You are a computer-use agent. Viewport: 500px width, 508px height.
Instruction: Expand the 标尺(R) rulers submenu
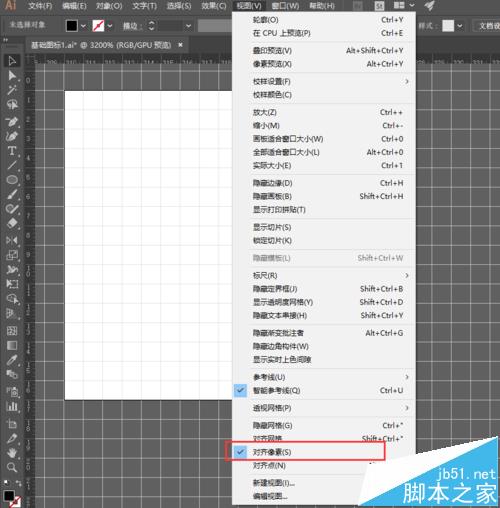324,275
